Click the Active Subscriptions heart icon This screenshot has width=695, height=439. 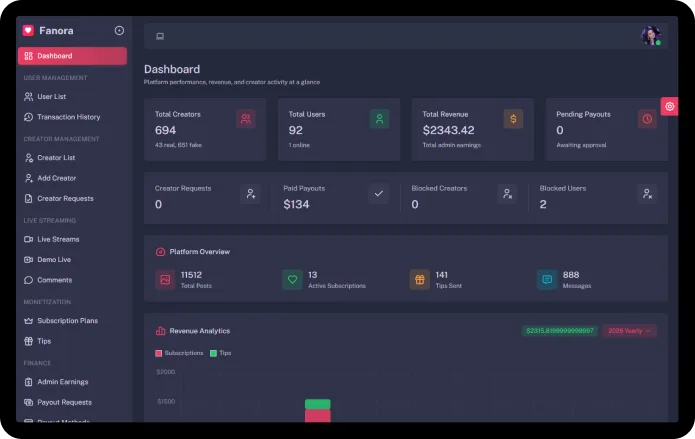pos(292,279)
